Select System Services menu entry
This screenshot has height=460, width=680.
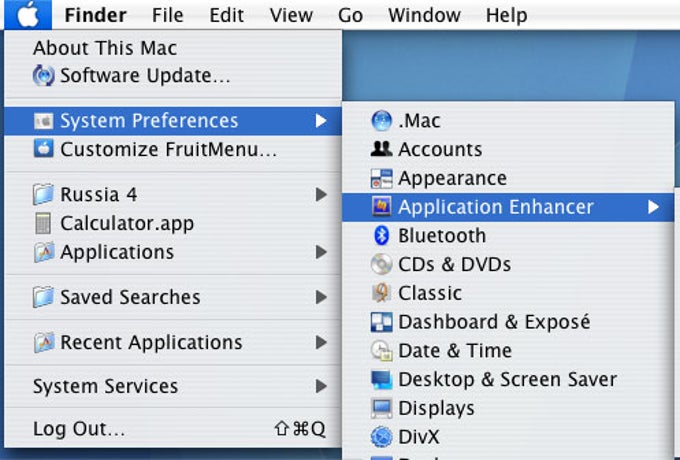tap(105, 386)
